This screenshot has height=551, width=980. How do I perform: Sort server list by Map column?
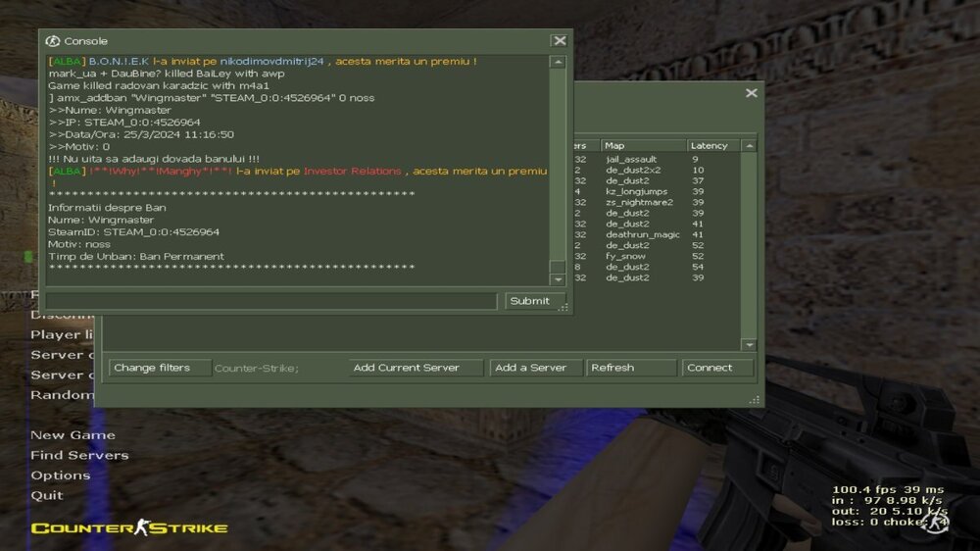pyautogui.click(x=642, y=146)
